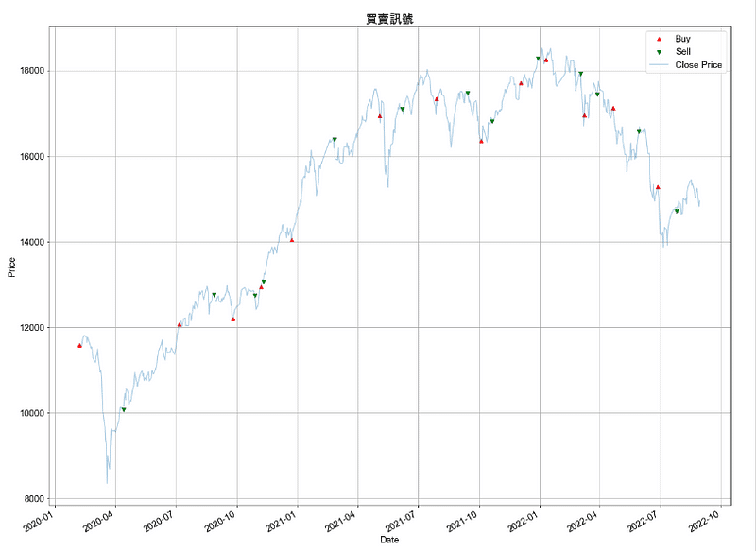Select the first Buy marker near 2020-02
This screenshot has width=756, height=551.
pos(79,346)
